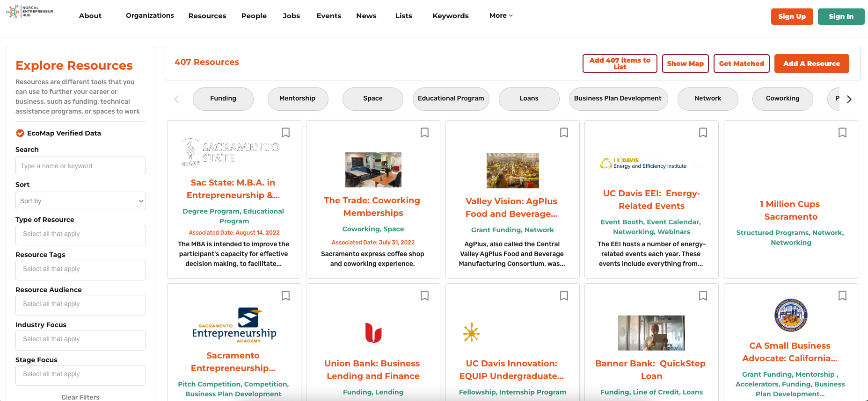Open the UC Davis Innovation yellow star logo
Image resolution: width=868 pixels, height=401 pixels.
(x=471, y=333)
